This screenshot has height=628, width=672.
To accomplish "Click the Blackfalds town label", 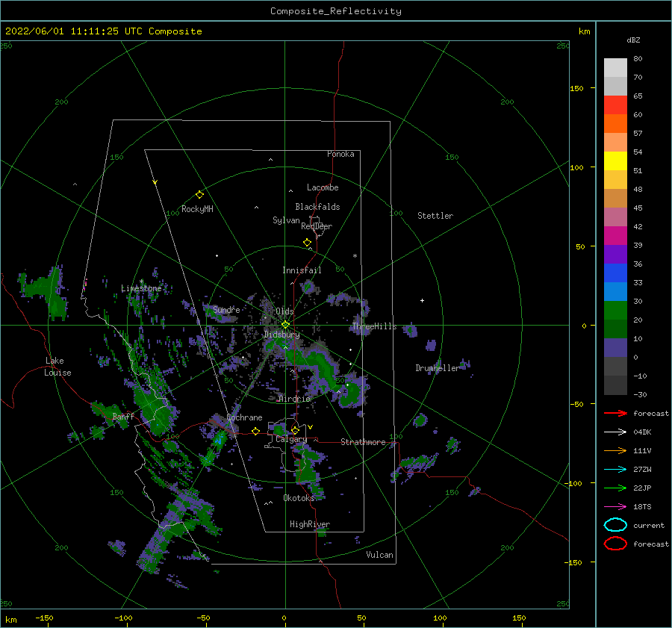I will point(317,207).
